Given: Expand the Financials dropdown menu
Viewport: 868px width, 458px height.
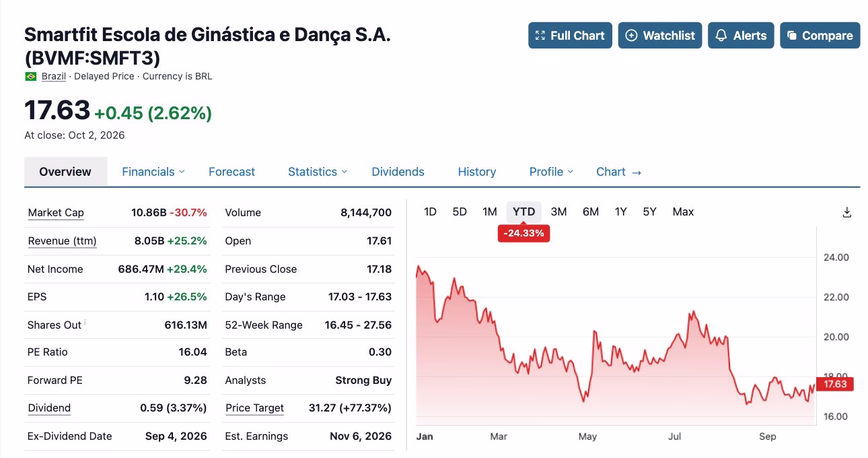Looking at the screenshot, I should 153,172.
